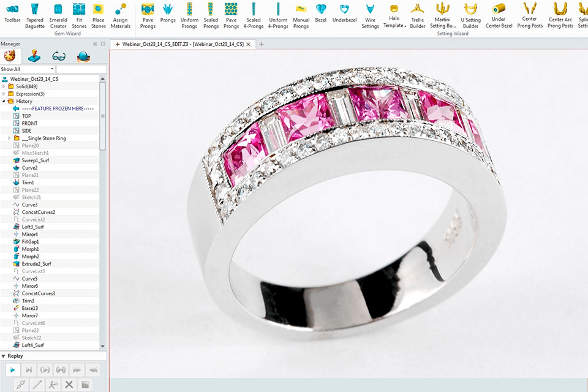Select Sweep1_Surf in the history tree
This screenshot has height=392, width=588.
click(x=36, y=160)
